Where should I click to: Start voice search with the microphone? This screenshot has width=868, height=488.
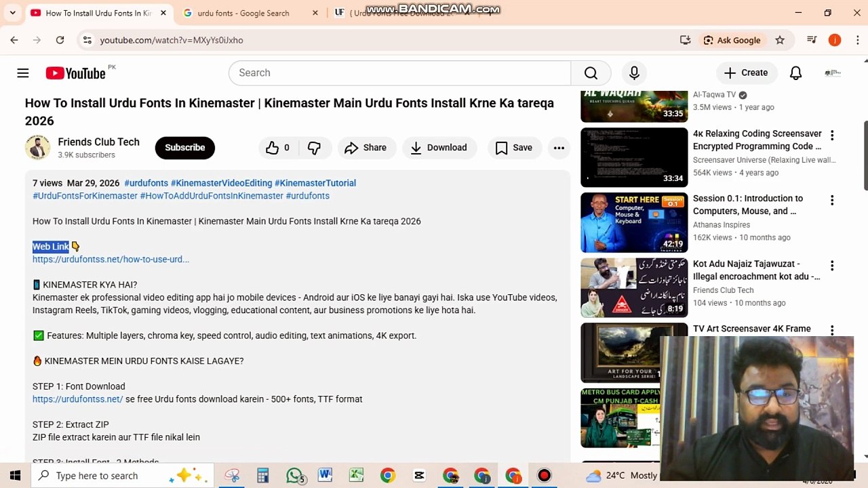634,73
